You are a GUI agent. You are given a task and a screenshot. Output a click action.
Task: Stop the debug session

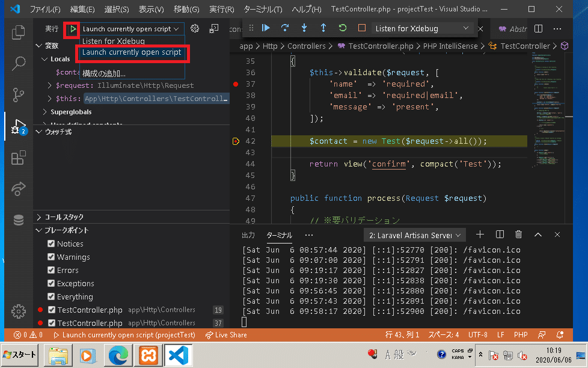coord(361,28)
